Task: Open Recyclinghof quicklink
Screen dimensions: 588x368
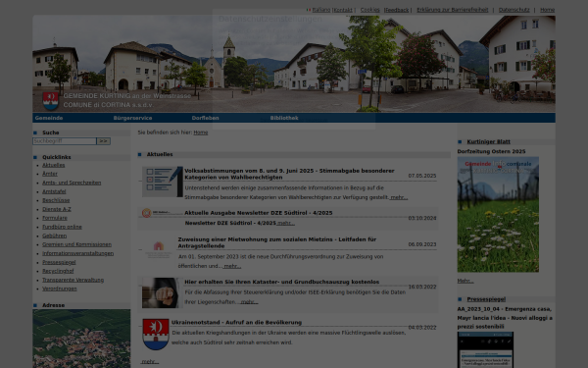Action: point(58,271)
